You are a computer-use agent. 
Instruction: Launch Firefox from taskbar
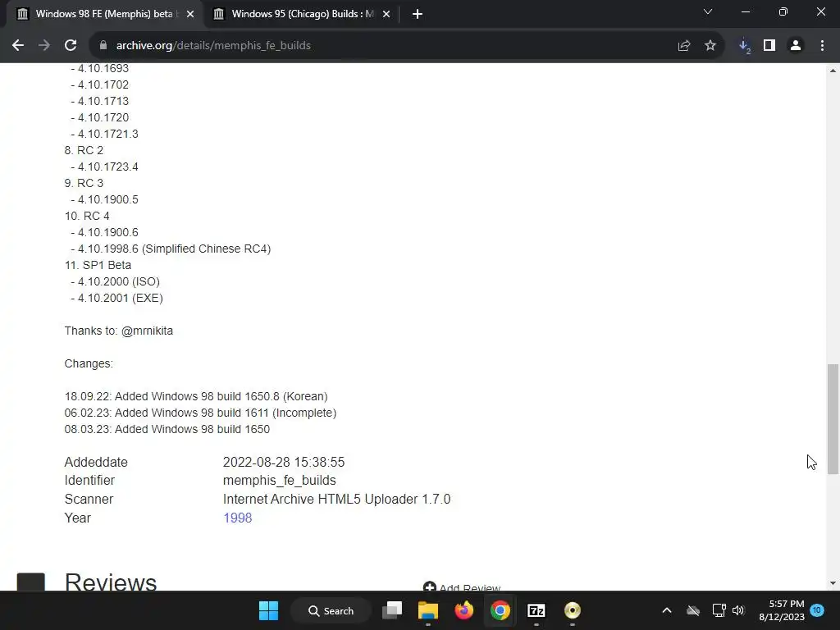464,610
